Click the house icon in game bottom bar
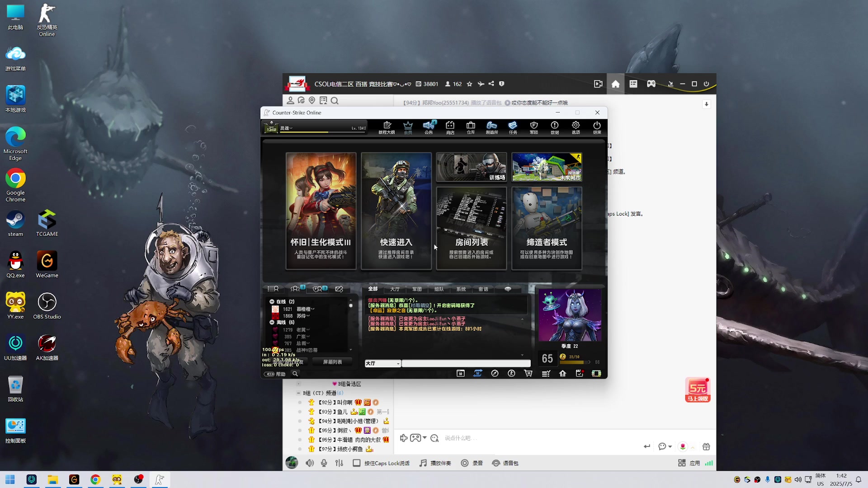 click(x=562, y=373)
